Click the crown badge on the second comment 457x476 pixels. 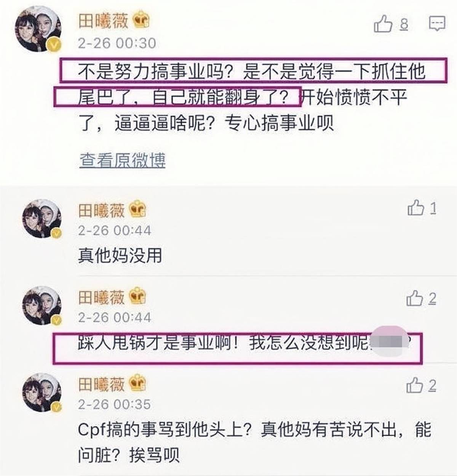click(137, 210)
